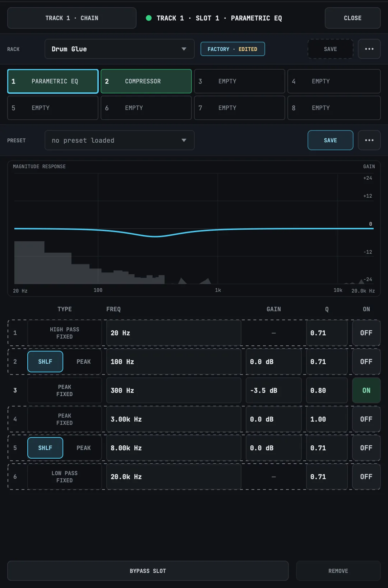Select empty slot 4
Viewport: 388px width, 588px height.
334,81
